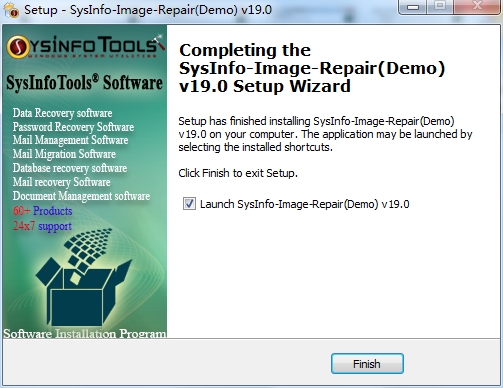Click the 60+ Products text
503x388 pixels.
43,211
